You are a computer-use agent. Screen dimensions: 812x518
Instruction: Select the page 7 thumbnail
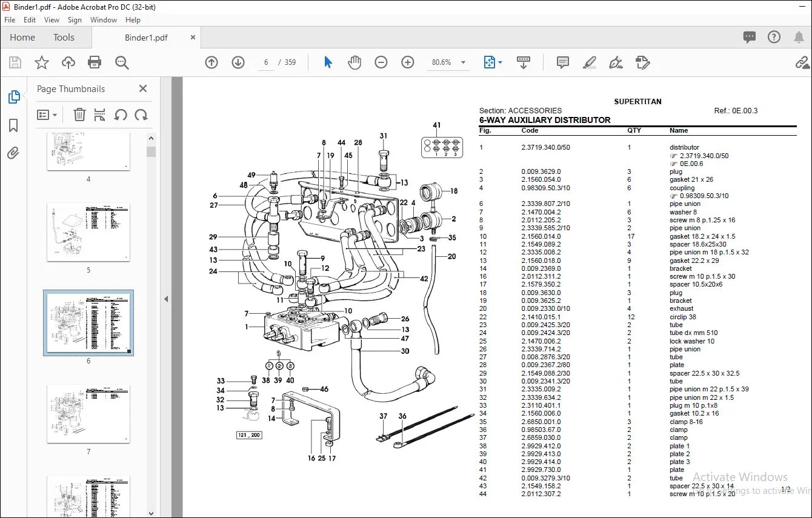coord(88,414)
